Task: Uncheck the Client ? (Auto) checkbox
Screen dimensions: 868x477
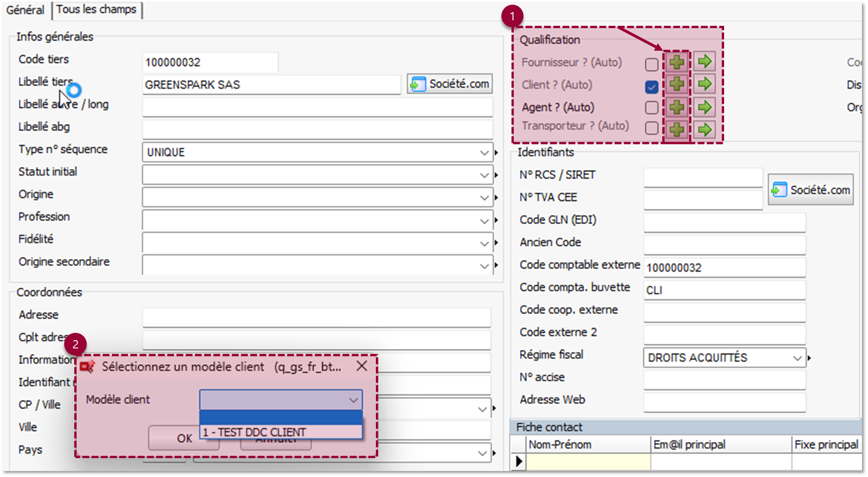Action: pyautogui.click(x=651, y=87)
